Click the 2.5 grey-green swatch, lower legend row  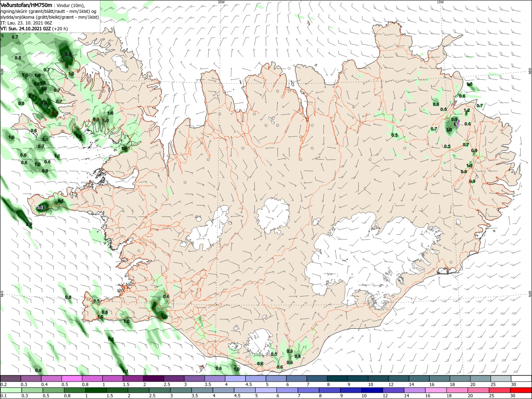click(x=160, y=390)
